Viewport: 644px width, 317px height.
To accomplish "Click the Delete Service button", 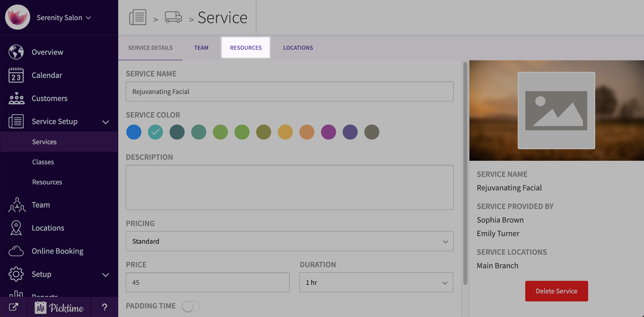I will [556, 291].
